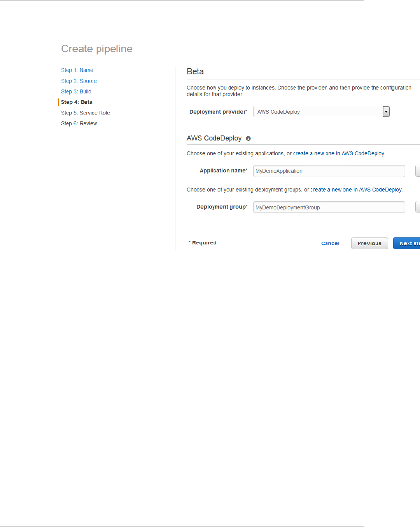Click the Deployment provider label
This screenshot has height=527, width=420.
tap(218, 112)
